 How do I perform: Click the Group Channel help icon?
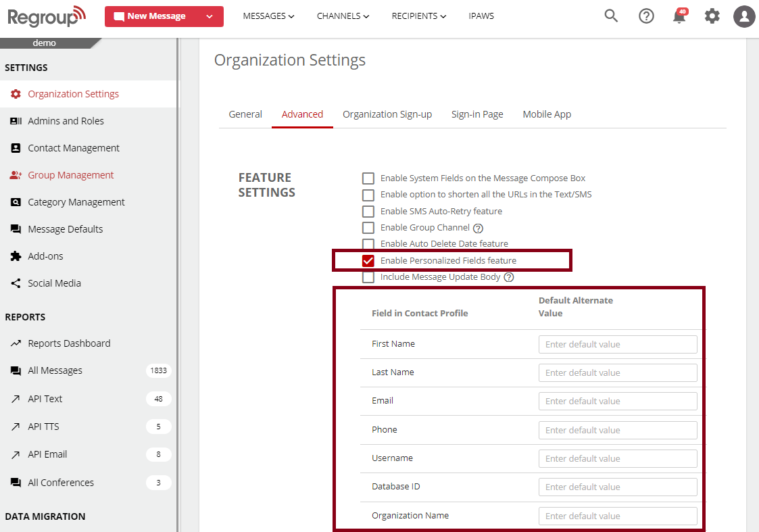(x=479, y=228)
